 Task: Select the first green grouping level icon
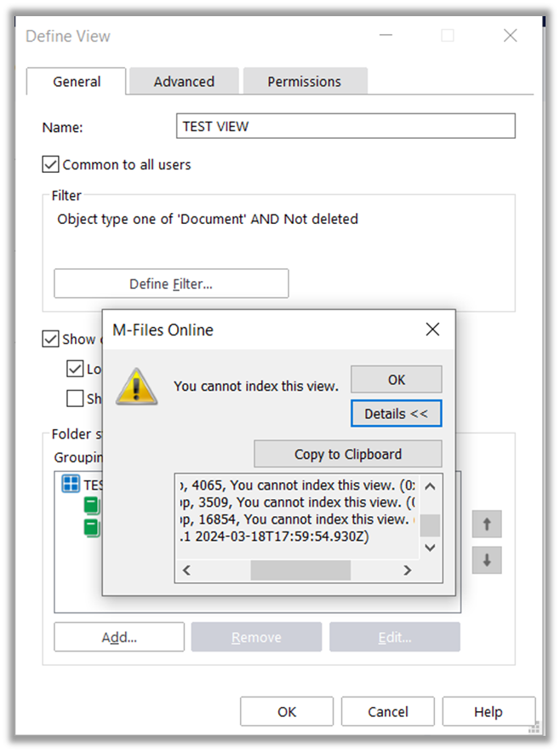[92, 506]
